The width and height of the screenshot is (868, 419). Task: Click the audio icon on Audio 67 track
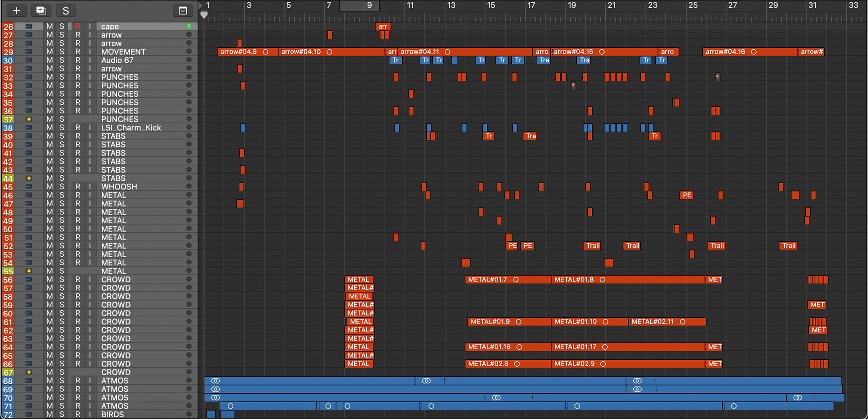pos(29,60)
